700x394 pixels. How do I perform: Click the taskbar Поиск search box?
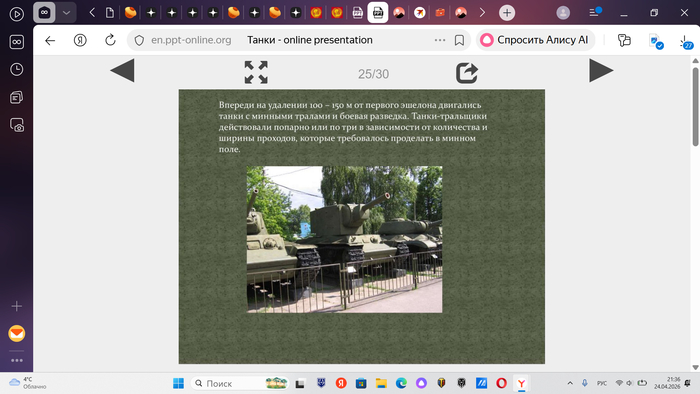click(240, 383)
